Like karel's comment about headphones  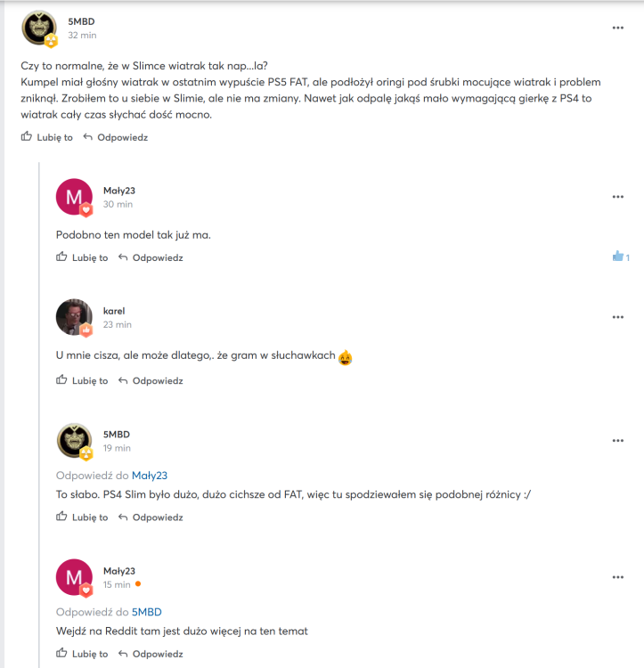pos(82,380)
